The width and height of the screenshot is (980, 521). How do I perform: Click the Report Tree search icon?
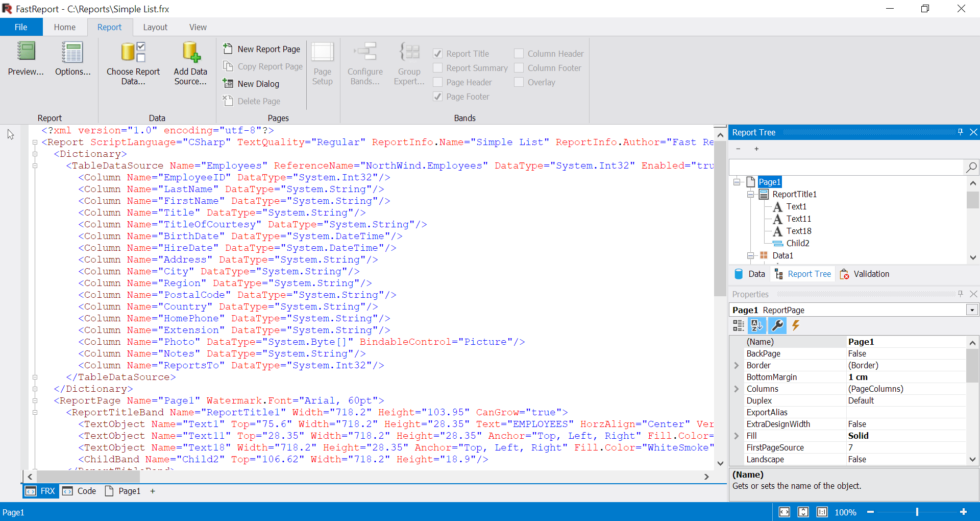tap(971, 167)
